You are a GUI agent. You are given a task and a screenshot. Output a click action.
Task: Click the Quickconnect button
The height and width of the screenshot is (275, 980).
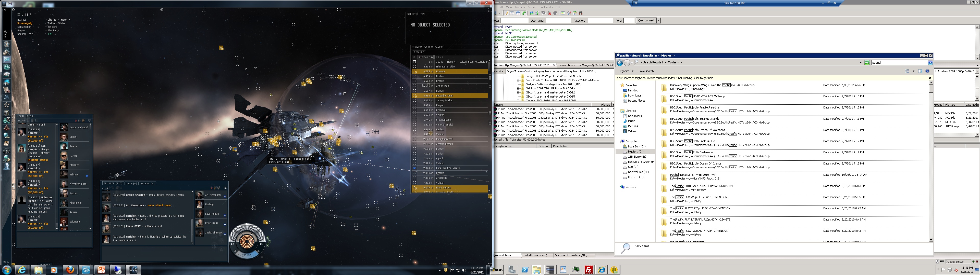point(646,21)
